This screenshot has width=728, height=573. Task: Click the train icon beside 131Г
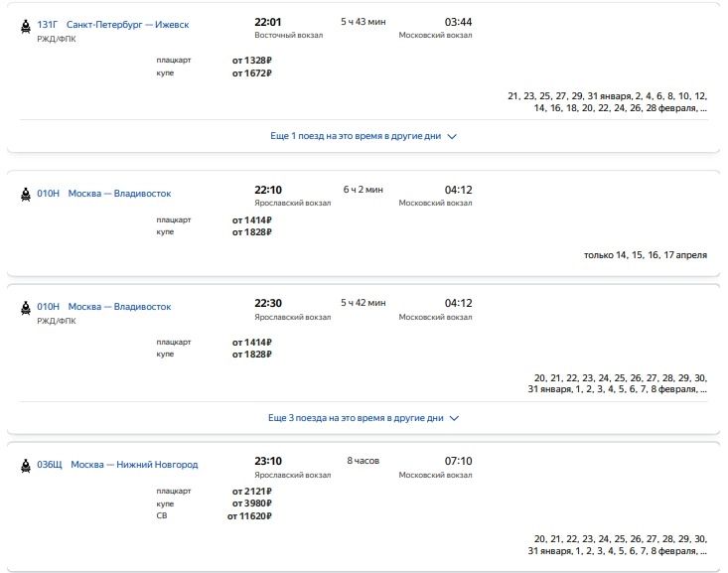(x=25, y=25)
